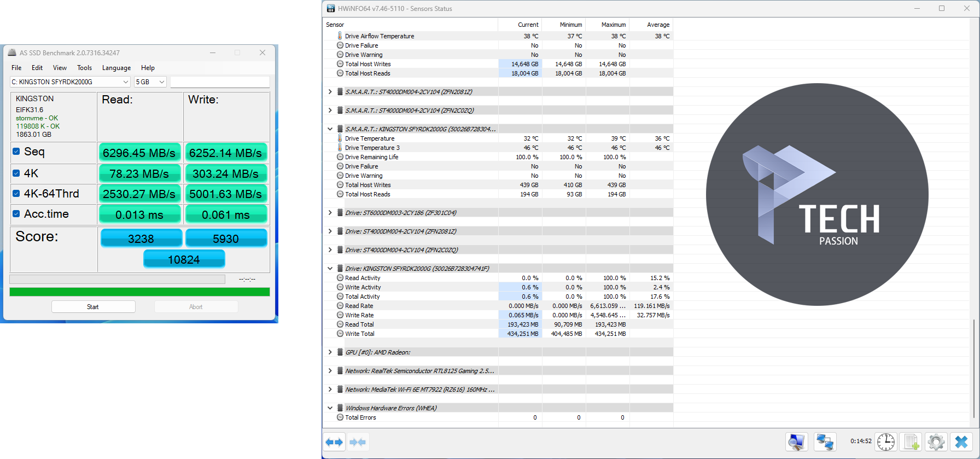Screen dimensions: 980x459
Task: Open the 5 GB test size dropdown
Action: click(x=150, y=82)
